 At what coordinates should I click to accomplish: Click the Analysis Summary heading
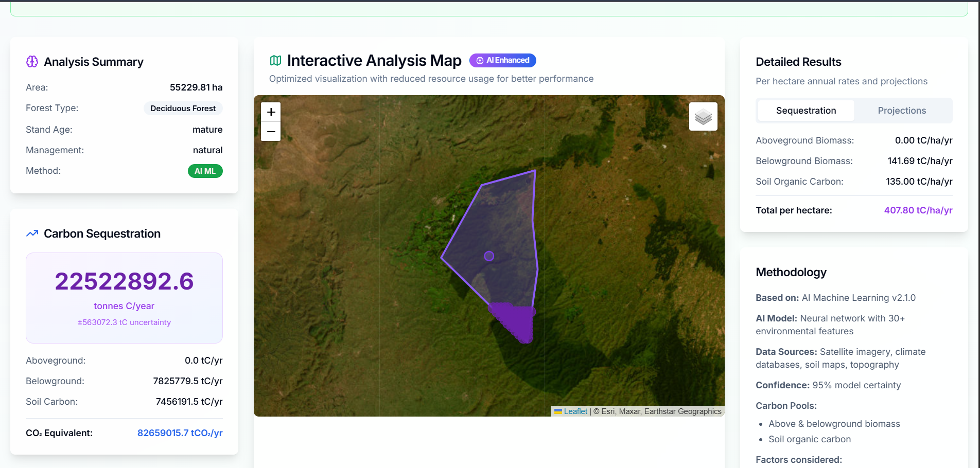click(x=94, y=62)
